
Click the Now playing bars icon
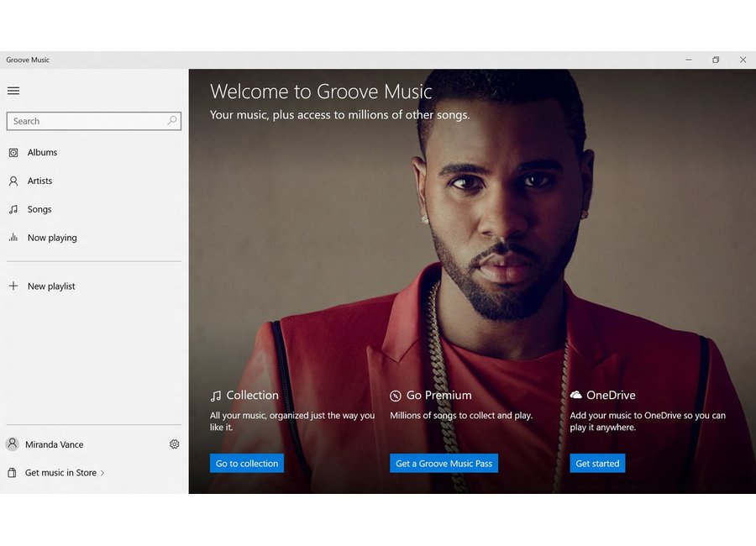pyautogui.click(x=13, y=238)
